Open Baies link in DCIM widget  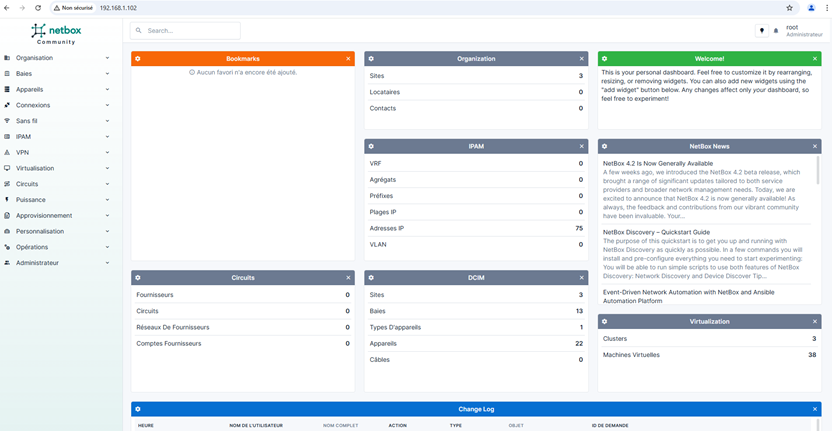tap(377, 311)
